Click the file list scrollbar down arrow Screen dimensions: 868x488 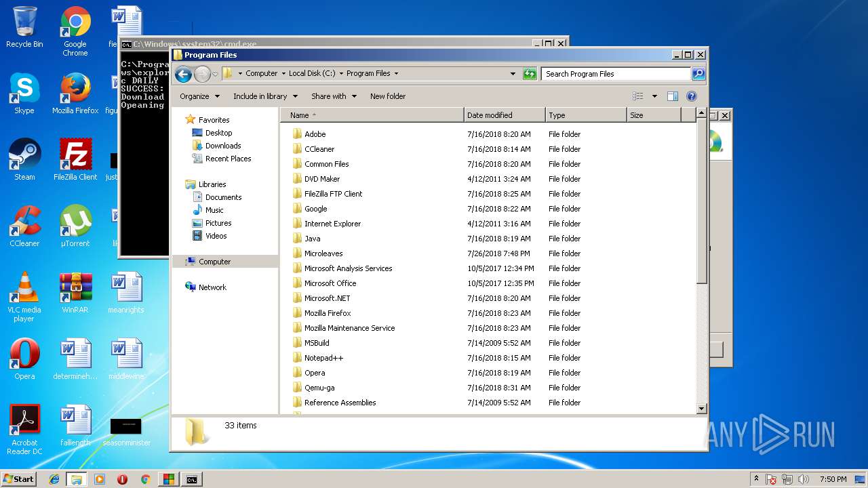click(x=701, y=409)
